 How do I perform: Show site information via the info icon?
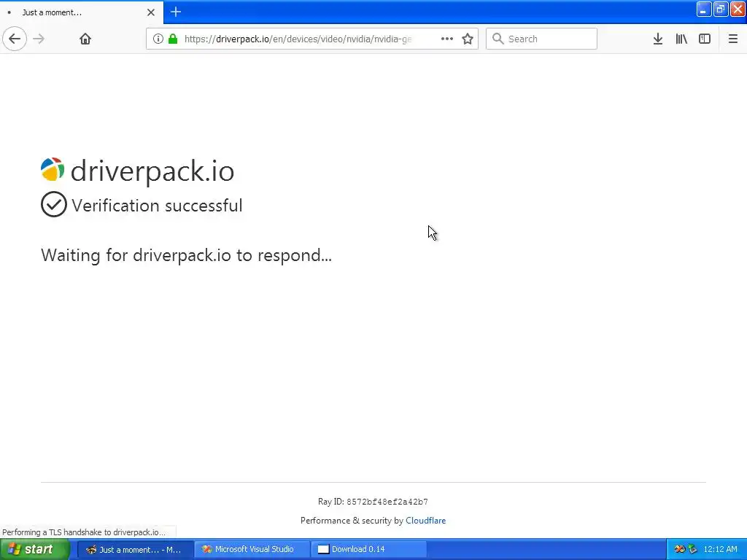coord(158,39)
